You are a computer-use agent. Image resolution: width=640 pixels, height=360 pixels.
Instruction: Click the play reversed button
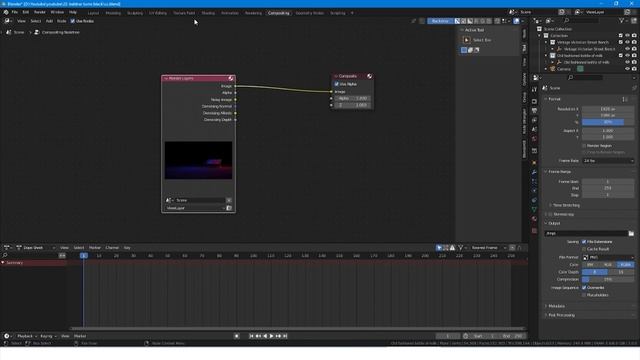pos(265,336)
